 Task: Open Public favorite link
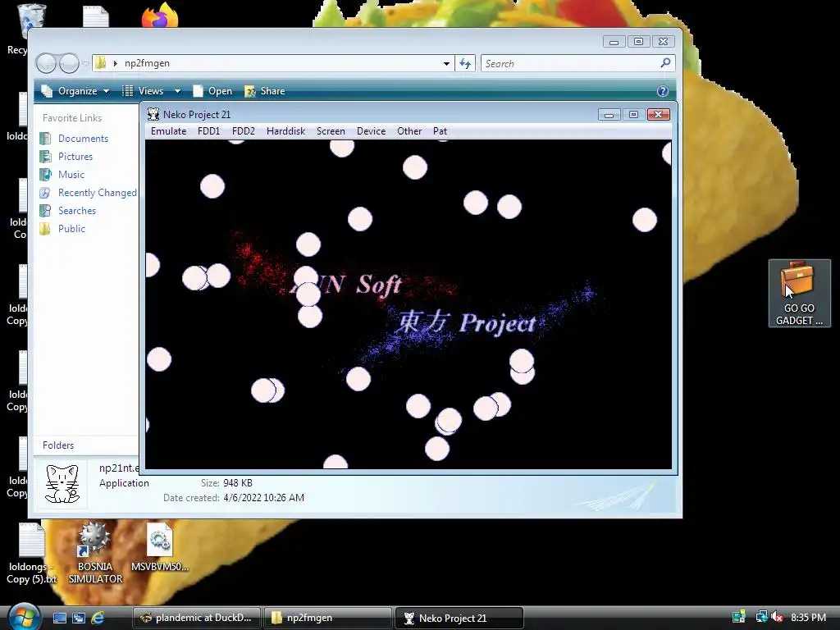(x=71, y=229)
